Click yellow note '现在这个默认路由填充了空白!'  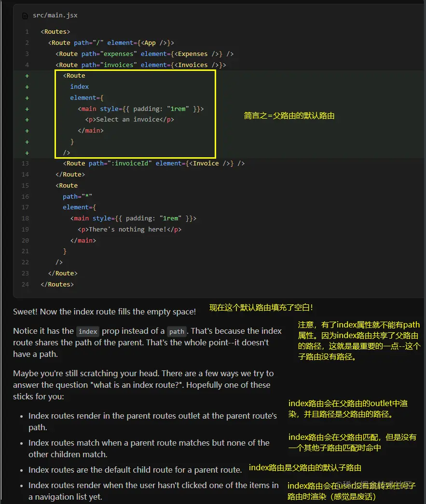(x=261, y=308)
